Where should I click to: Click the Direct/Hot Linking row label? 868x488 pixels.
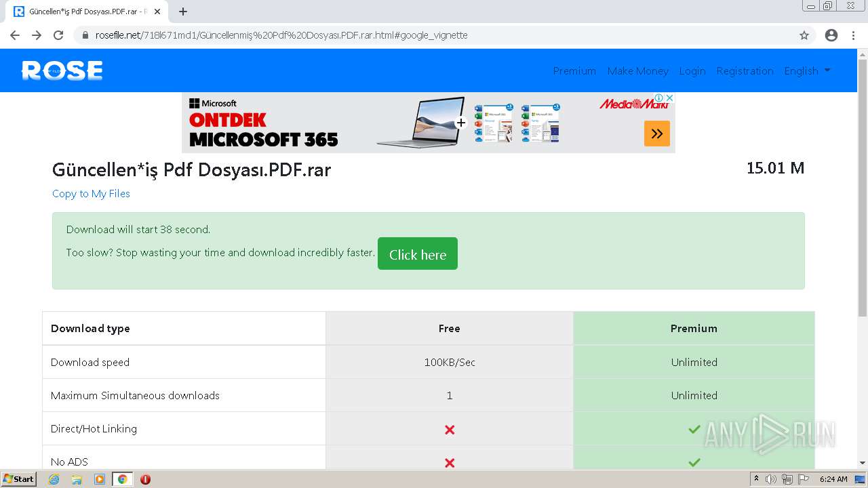94,429
